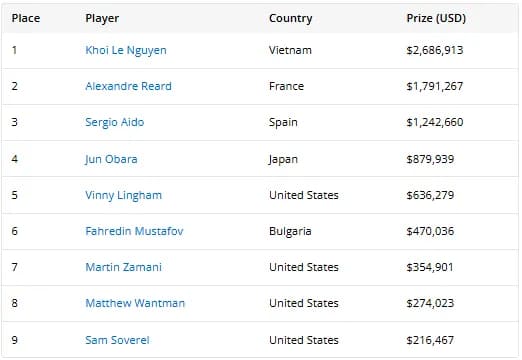Viewport: 522px width, 360px height.
Task: Click the Country column header
Action: (290, 18)
